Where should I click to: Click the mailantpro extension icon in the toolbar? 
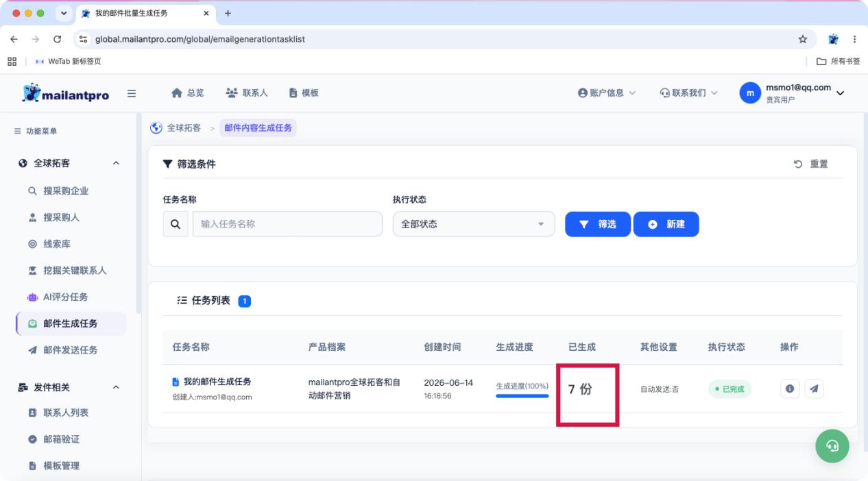[x=832, y=39]
